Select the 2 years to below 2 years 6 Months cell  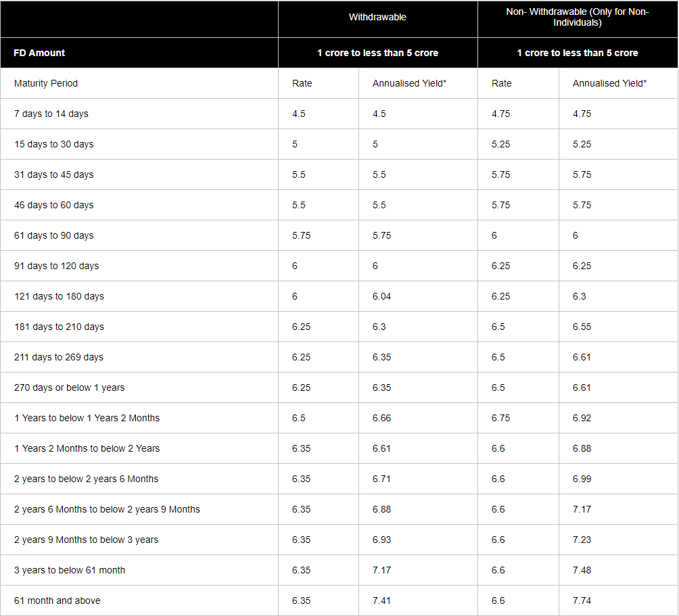139,479
